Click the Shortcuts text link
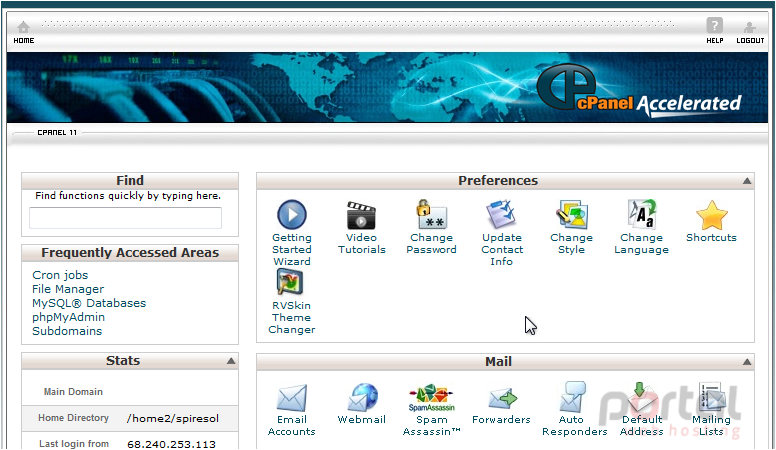Screen dimensions: 776x450 (711, 238)
